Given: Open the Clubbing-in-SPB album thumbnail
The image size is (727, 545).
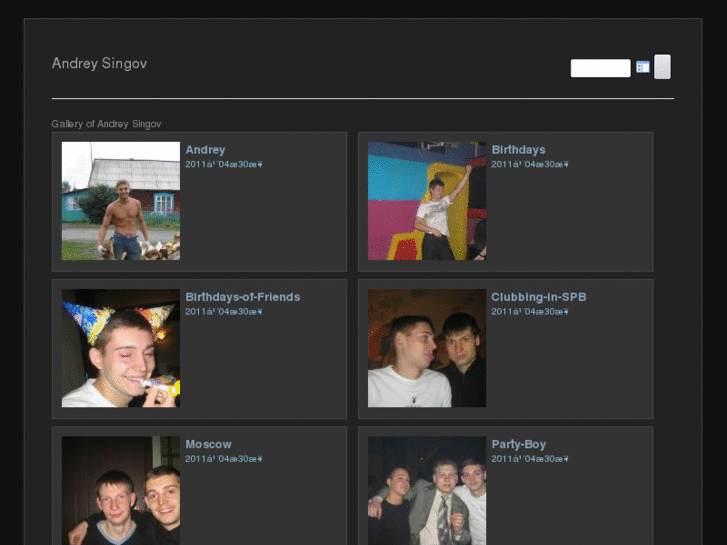Looking at the screenshot, I should pos(427,348).
